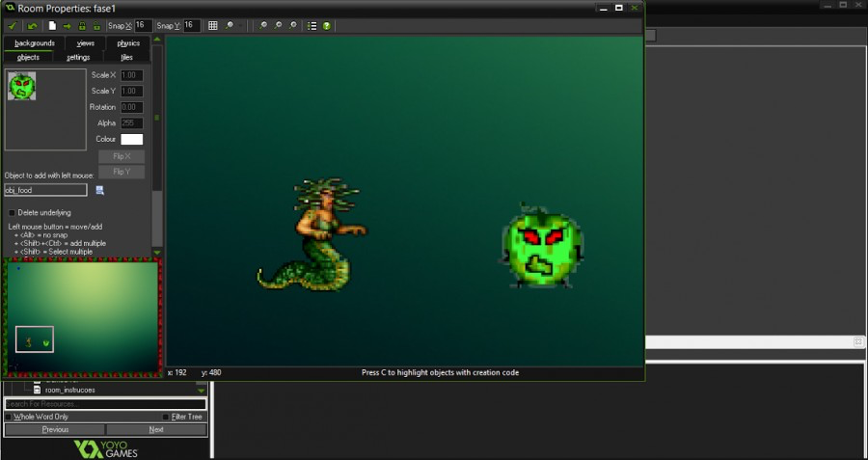Click the white blank page clear-room icon
This screenshot has height=460, width=868.
52,25
